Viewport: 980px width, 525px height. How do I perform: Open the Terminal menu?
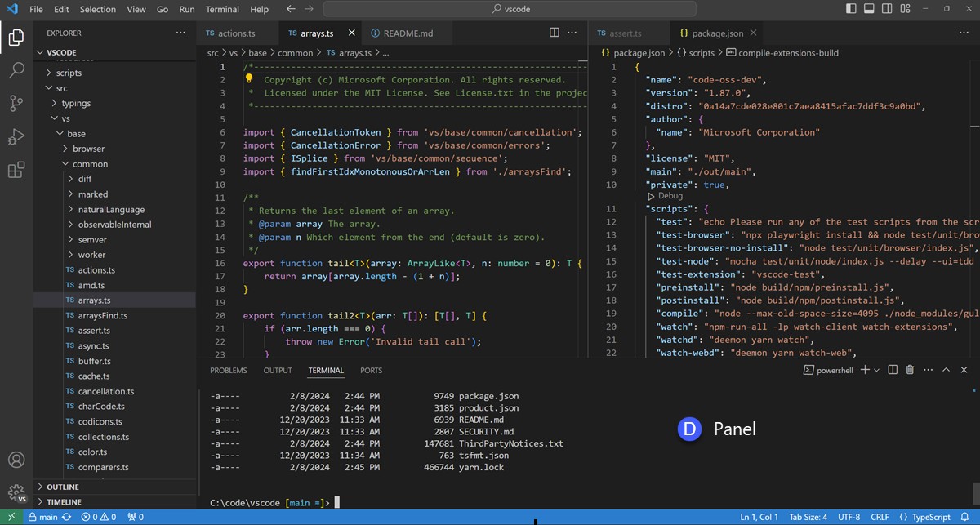pyautogui.click(x=221, y=10)
